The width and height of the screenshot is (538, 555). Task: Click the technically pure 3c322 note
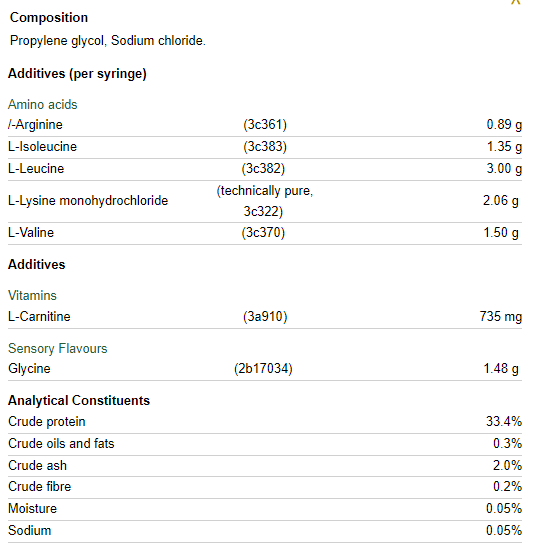point(265,201)
